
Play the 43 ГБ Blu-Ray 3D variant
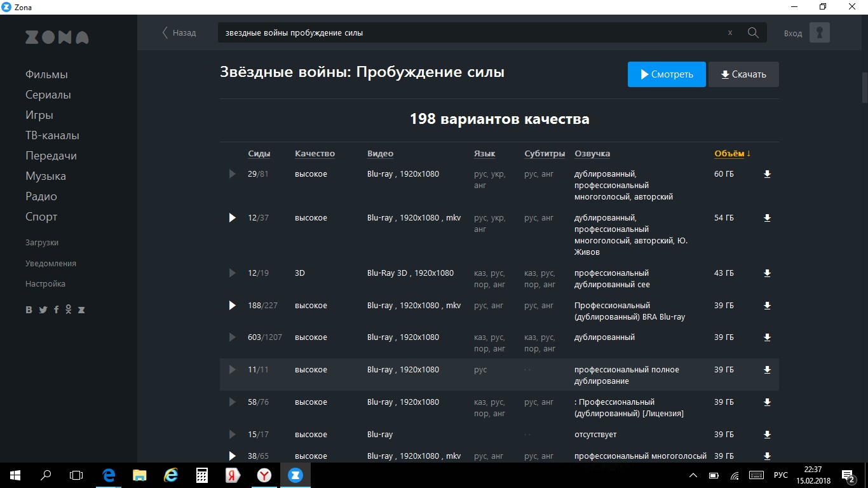click(232, 273)
